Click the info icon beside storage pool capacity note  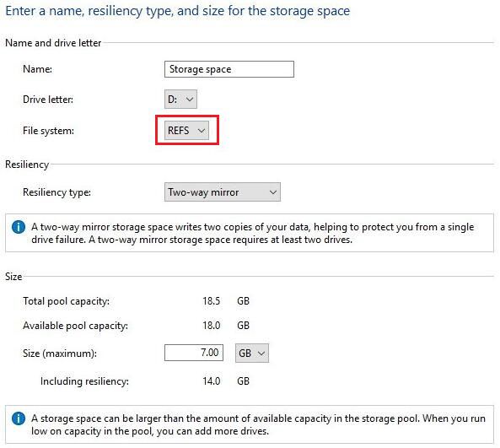[19, 418]
